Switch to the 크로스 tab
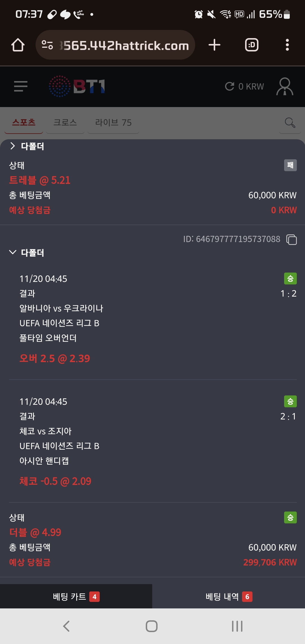Image resolution: width=305 pixels, height=644 pixels. [65, 123]
